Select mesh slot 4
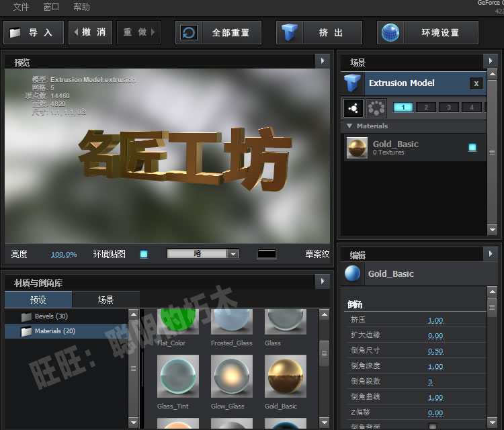Screen dimensions: 504x430 (472, 107)
